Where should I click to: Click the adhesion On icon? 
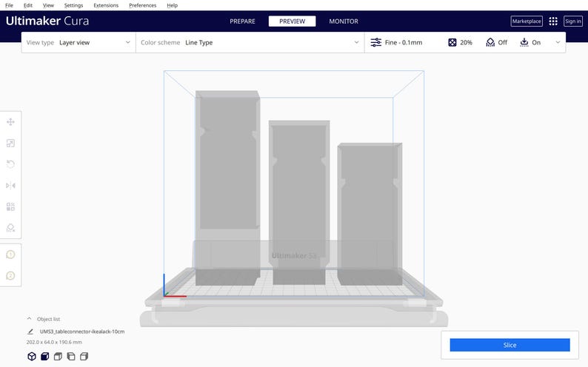click(x=524, y=42)
